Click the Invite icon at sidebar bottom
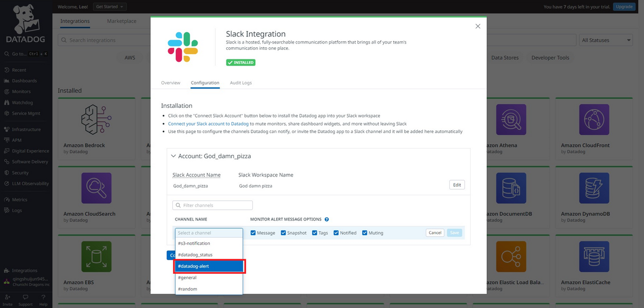Viewport: 644px width, 308px height. 8,300
